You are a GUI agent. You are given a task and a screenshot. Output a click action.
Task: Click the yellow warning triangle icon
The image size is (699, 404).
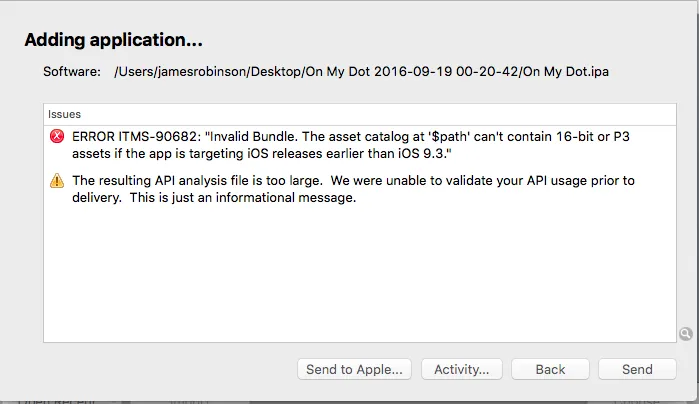tap(56, 181)
